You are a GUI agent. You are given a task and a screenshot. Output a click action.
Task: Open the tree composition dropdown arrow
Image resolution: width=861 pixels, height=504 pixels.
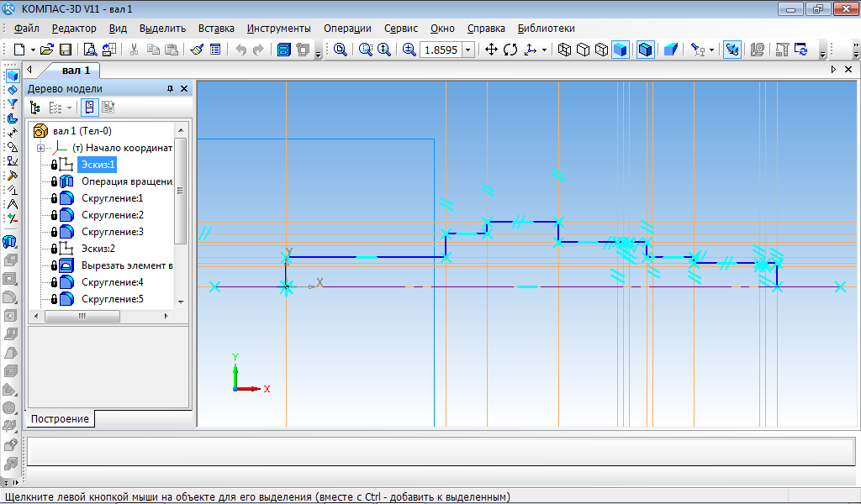(69, 108)
